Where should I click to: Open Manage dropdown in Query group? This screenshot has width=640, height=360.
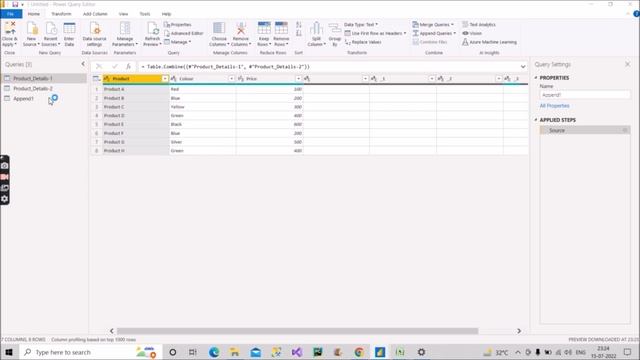tap(178, 42)
